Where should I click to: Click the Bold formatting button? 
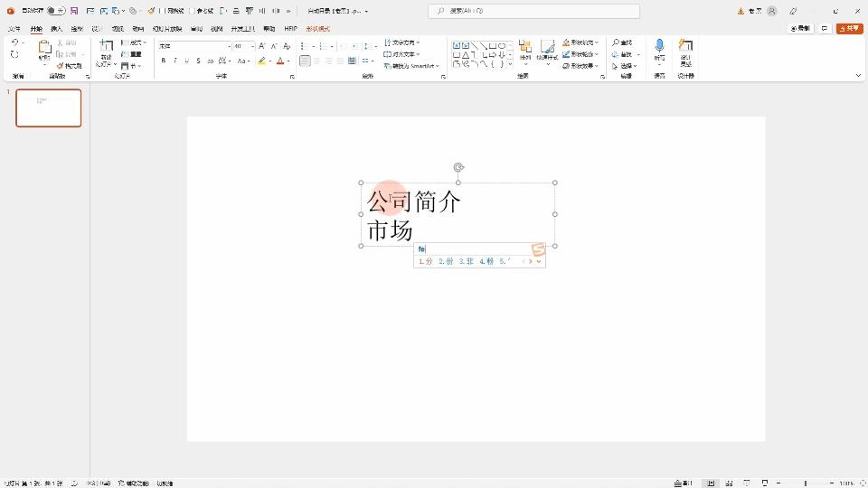(164, 61)
